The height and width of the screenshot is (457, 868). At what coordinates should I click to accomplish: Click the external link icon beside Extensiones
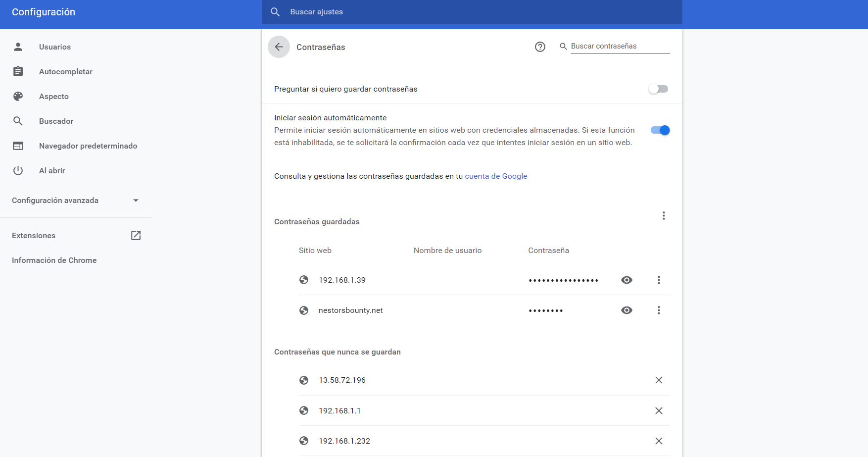136,235
